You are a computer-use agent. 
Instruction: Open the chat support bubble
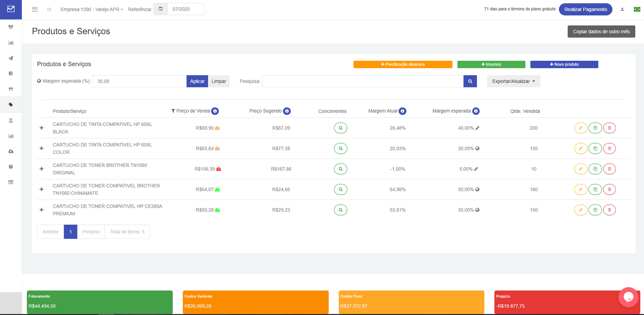tap(628, 297)
